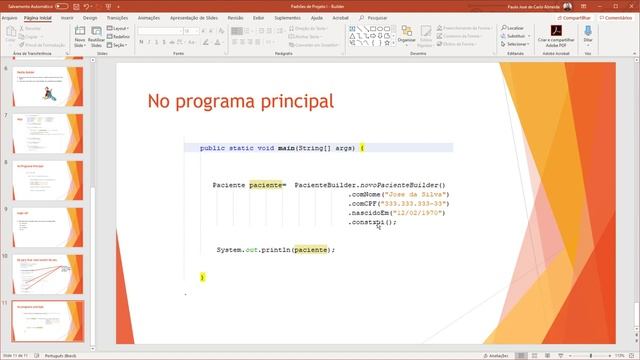This screenshot has height=360, width=640.
Task: Click the Anotações button in status bar
Action: pos(496,356)
